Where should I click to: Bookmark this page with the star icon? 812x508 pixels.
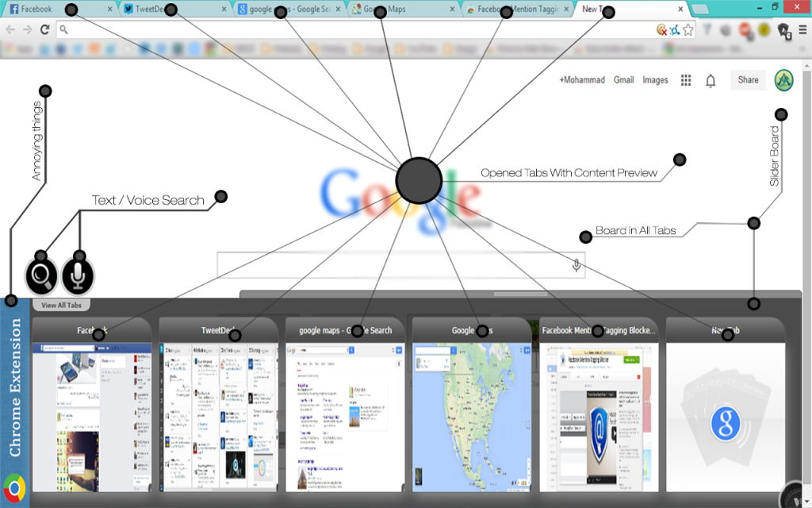[688, 30]
